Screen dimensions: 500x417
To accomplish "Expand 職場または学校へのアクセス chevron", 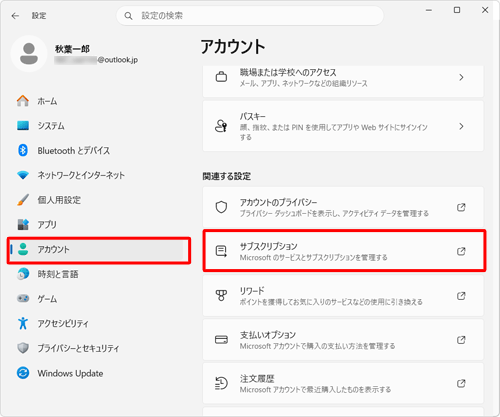I will tap(461, 77).
